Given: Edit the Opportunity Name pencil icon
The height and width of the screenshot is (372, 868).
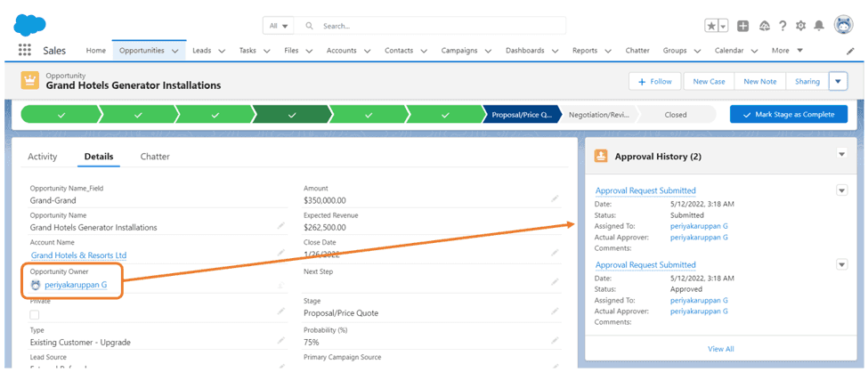Looking at the screenshot, I should pyautogui.click(x=281, y=225).
